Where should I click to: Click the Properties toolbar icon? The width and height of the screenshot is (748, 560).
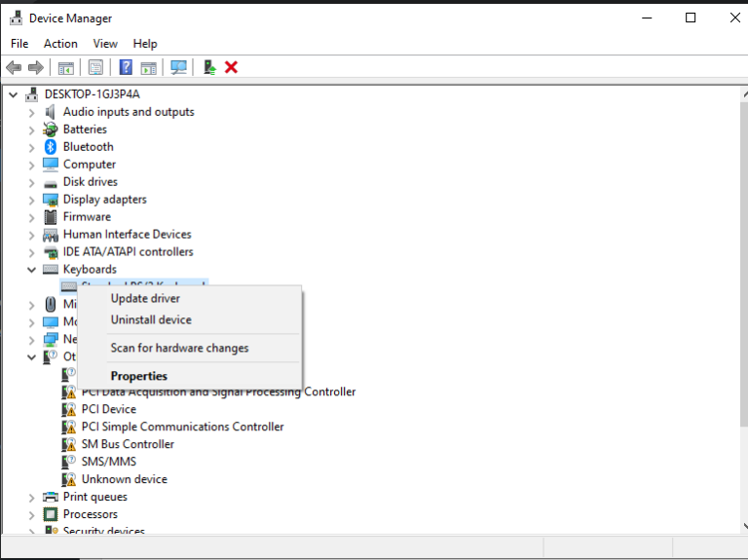[95, 67]
